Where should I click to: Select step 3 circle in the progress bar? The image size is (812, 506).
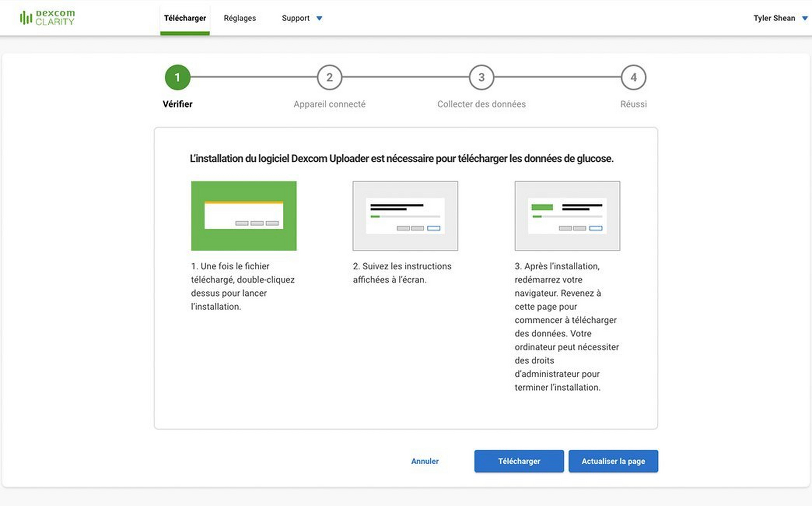click(482, 77)
